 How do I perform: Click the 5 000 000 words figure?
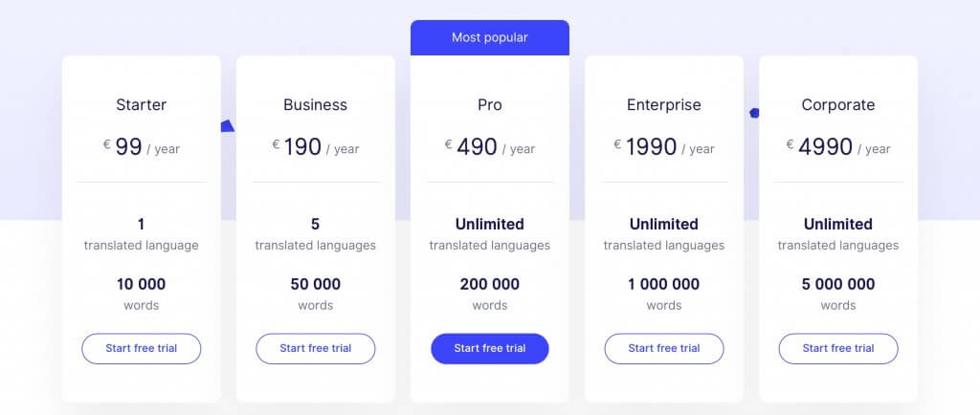click(837, 284)
